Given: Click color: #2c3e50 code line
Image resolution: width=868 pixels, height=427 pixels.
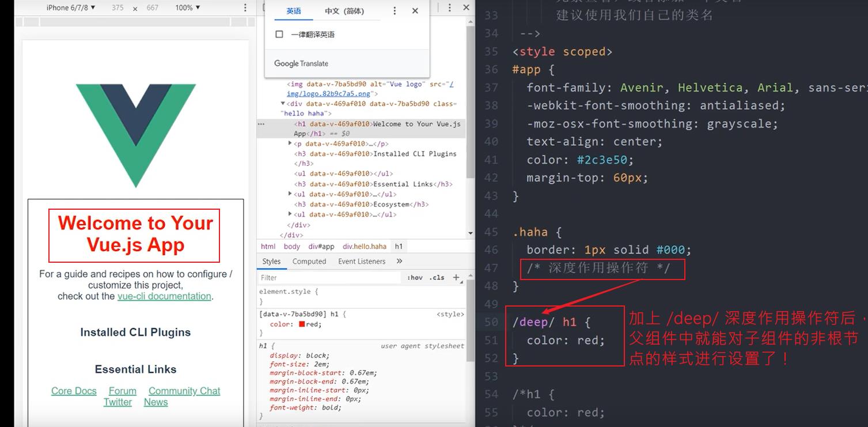Looking at the screenshot, I should pyautogui.click(x=580, y=160).
